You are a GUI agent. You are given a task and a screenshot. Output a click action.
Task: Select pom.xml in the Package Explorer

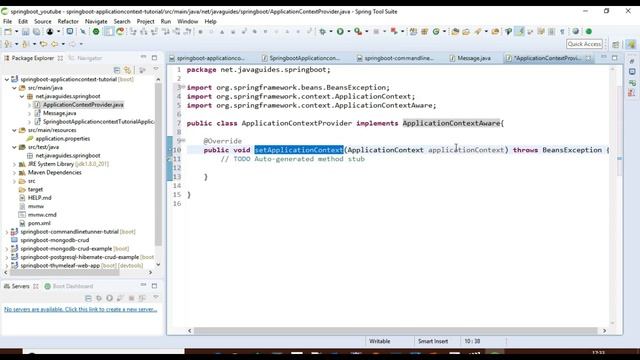click(x=39, y=223)
